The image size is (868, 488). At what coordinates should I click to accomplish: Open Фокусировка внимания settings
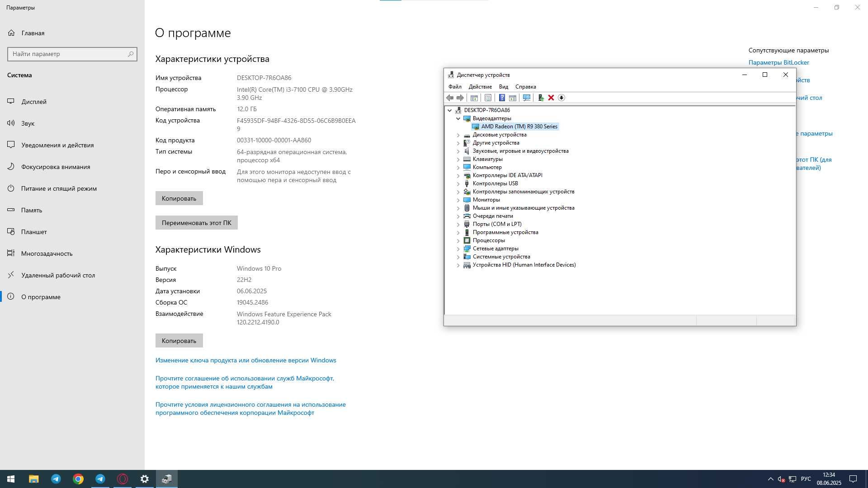tap(72, 167)
